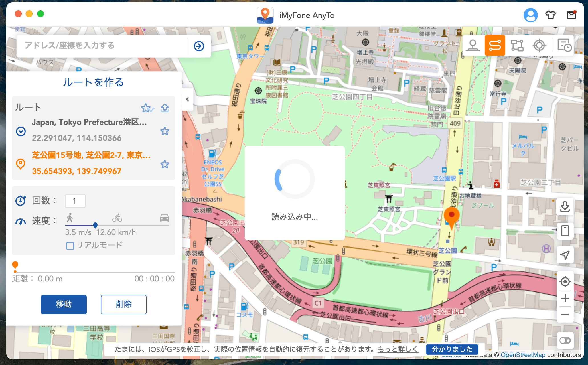This screenshot has width=588, height=365.
Task: Center map on current location crosshair
Action: click(565, 282)
